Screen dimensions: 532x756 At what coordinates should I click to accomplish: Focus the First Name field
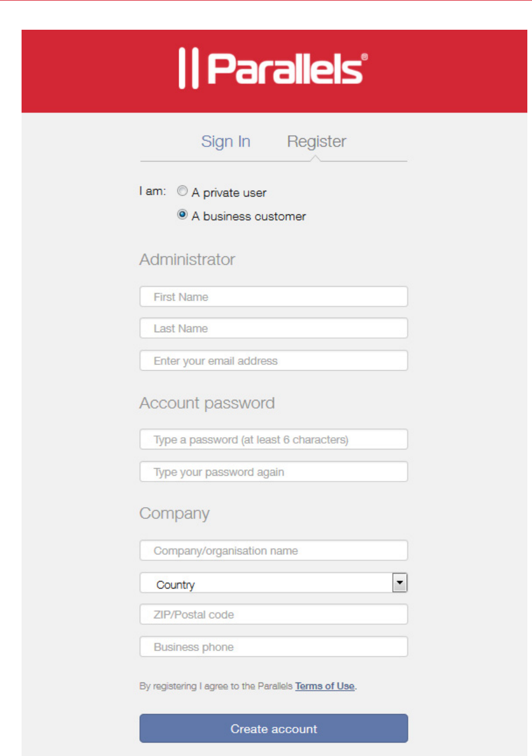273,297
